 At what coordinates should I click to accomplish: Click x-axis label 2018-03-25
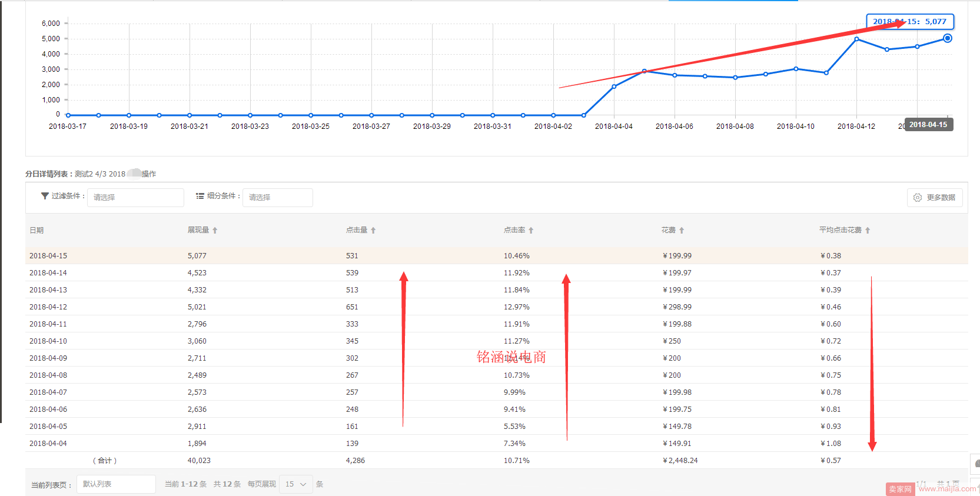(x=311, y=127)
